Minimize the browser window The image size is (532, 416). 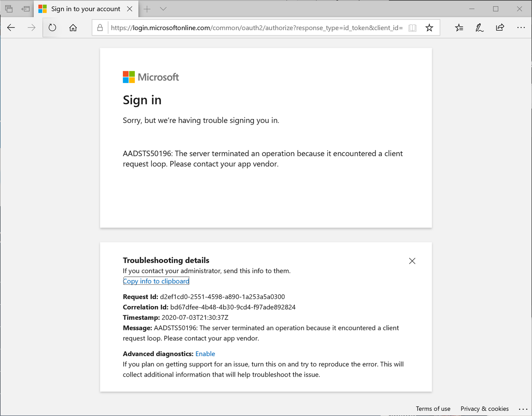472,9
